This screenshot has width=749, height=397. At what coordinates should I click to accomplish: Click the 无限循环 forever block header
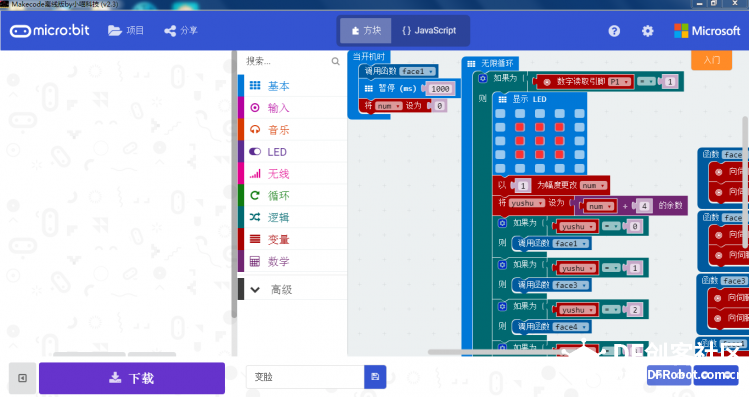click(x=491, y=63)
